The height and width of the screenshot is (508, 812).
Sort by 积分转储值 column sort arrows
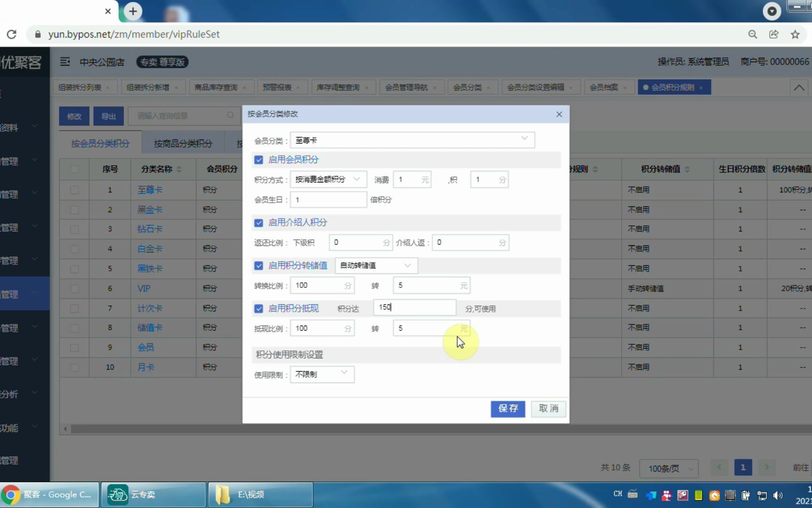click(687, 169)
